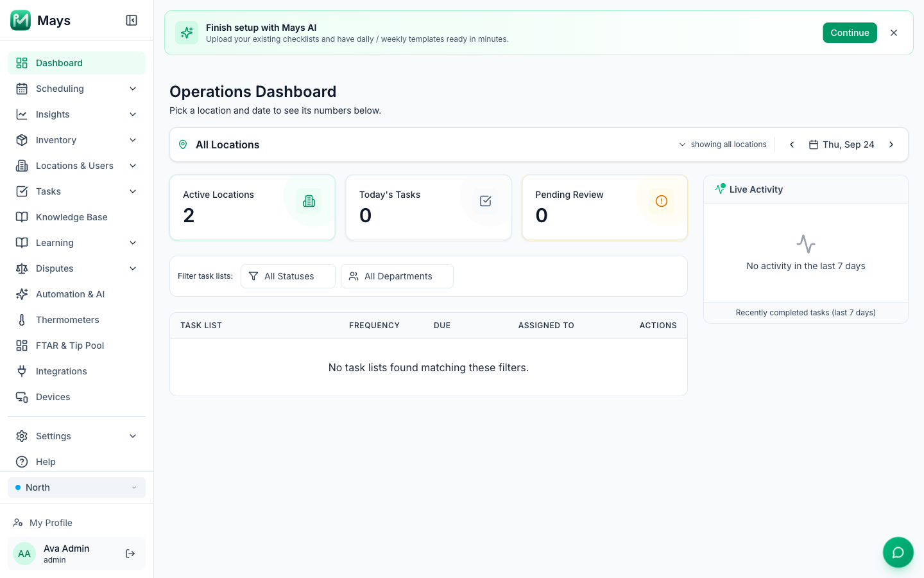Open the North location switcher dropdown
Screen dimensions: 924x578
(x=76, y=487)
